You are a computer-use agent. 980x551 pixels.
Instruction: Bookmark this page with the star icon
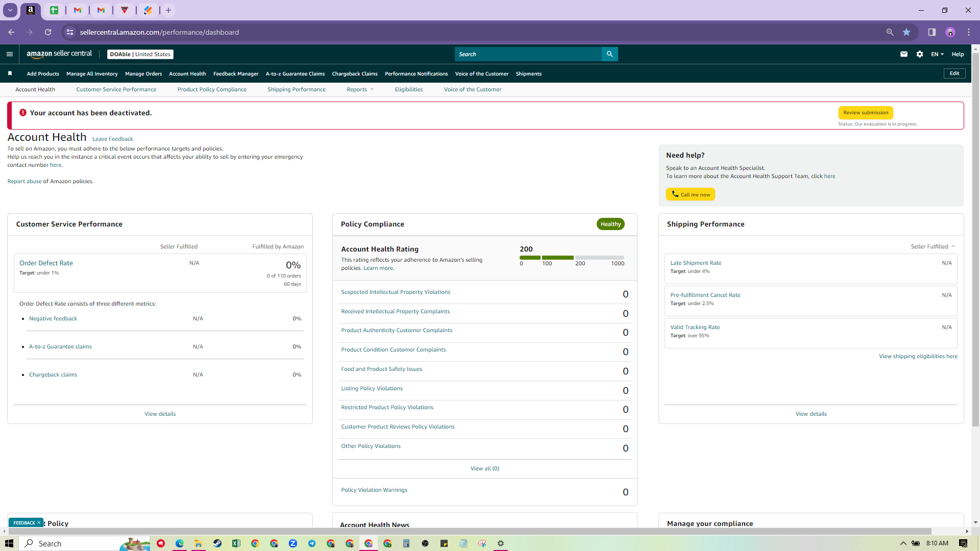point(906,32)
